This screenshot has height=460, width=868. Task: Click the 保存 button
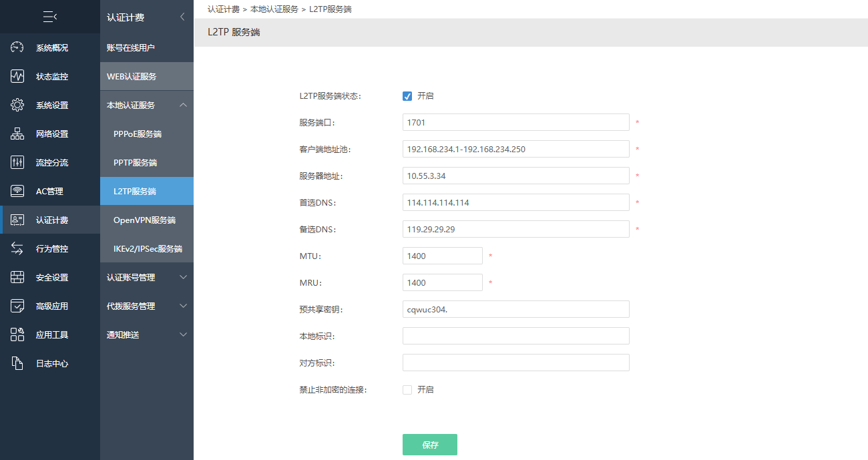(429, 445)
